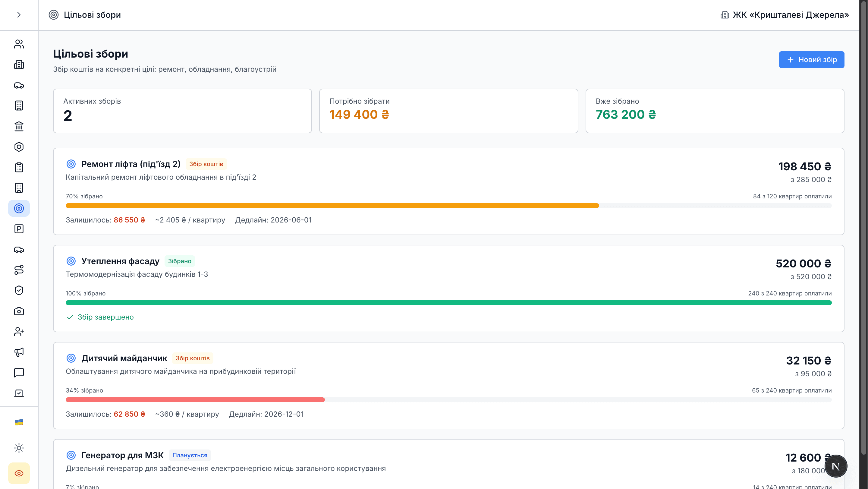This screenshot has width=868, height=489.
Task: Open the chat message sidebar icon
Action: (x=19, y=373)
